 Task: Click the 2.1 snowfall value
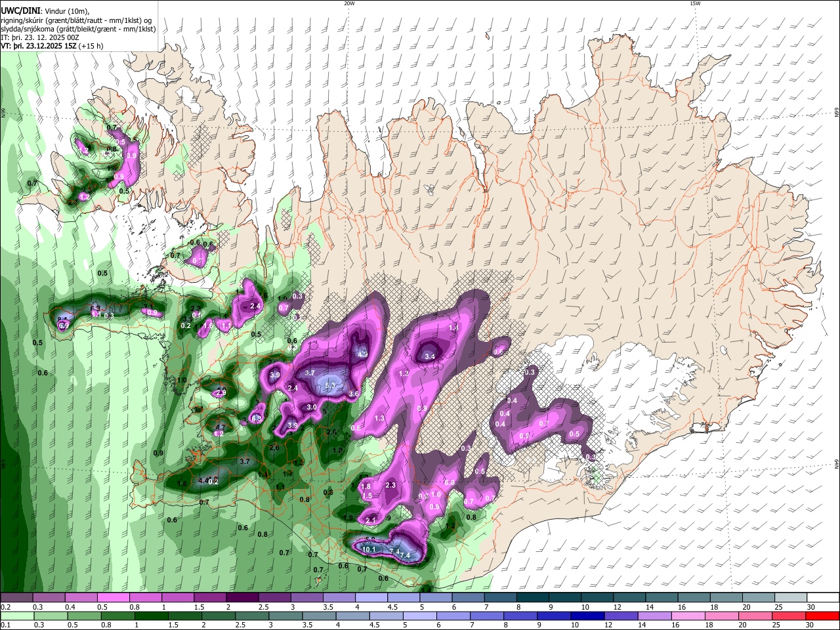[371, 520]
